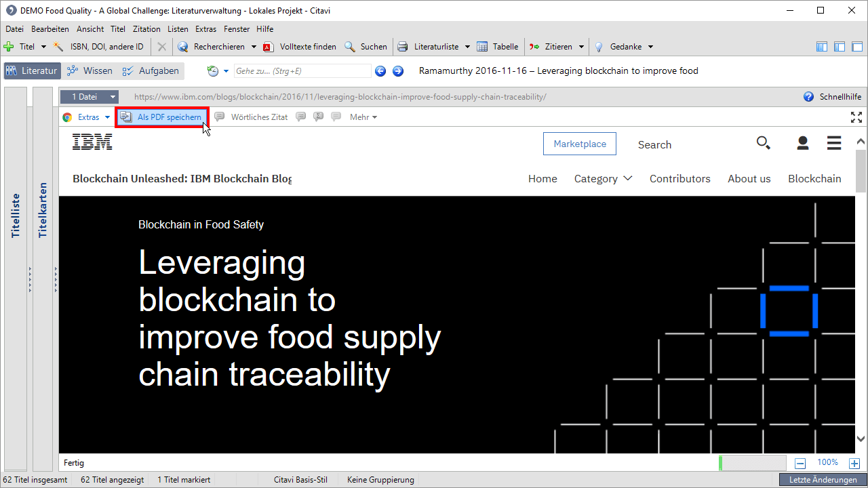Expand the 1 Datei dropdown

(x=113, y=97)
